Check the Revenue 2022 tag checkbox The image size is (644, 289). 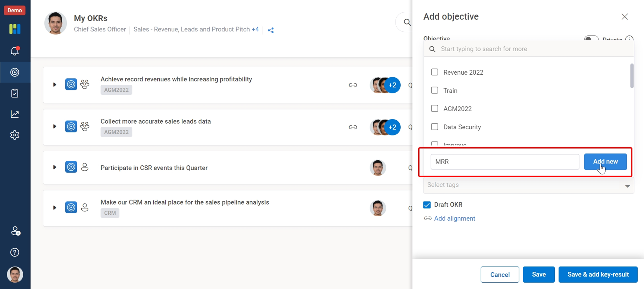[435, 72]
